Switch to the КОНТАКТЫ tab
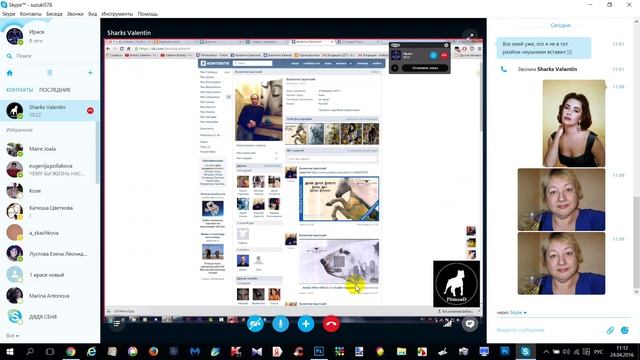The width and height of the screenshot is (640, 360). 20,90
